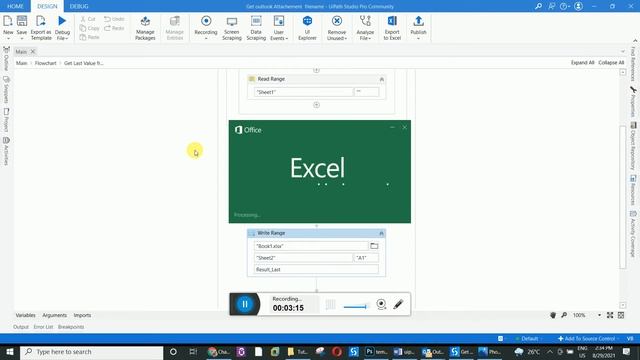Open the Publish dropdown arrow
Viewport: 640px width, 360px height.
(x=418, y=38)
